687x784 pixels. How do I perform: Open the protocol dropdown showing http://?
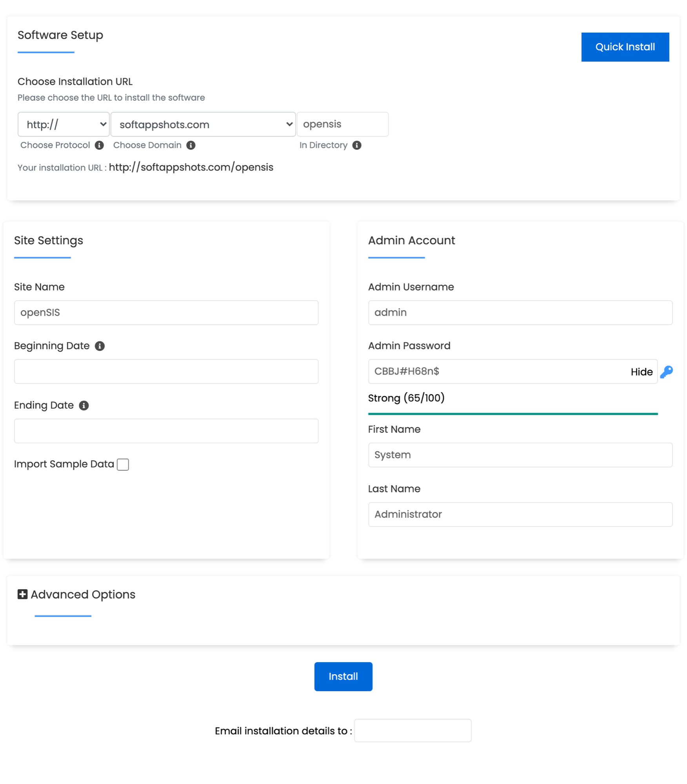coord(63,124)
